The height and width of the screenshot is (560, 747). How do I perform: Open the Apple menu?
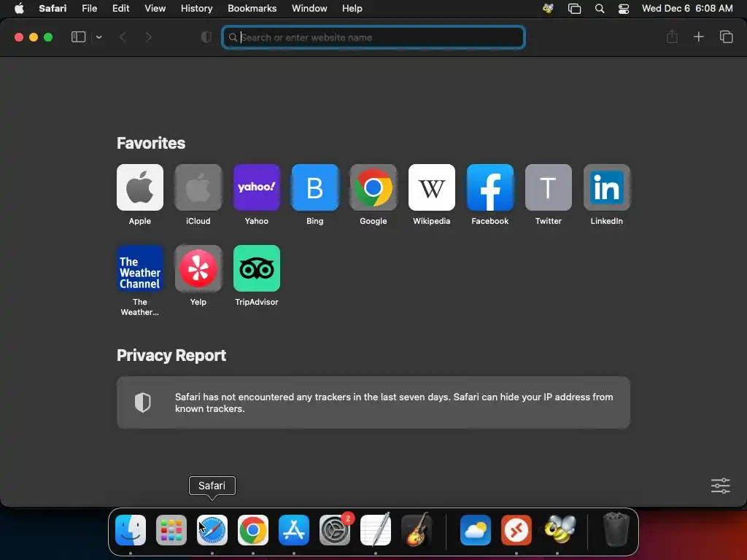(x=19, y=8)
